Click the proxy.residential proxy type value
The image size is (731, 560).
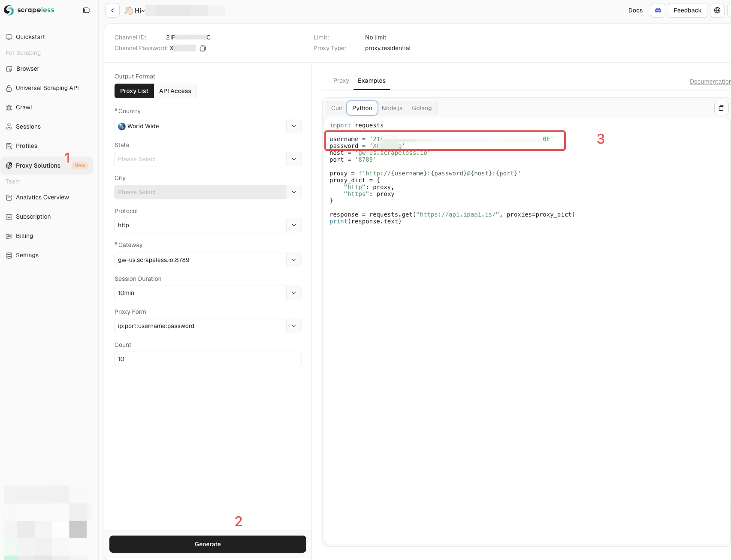pyautogui.click(x=388, y=48)
